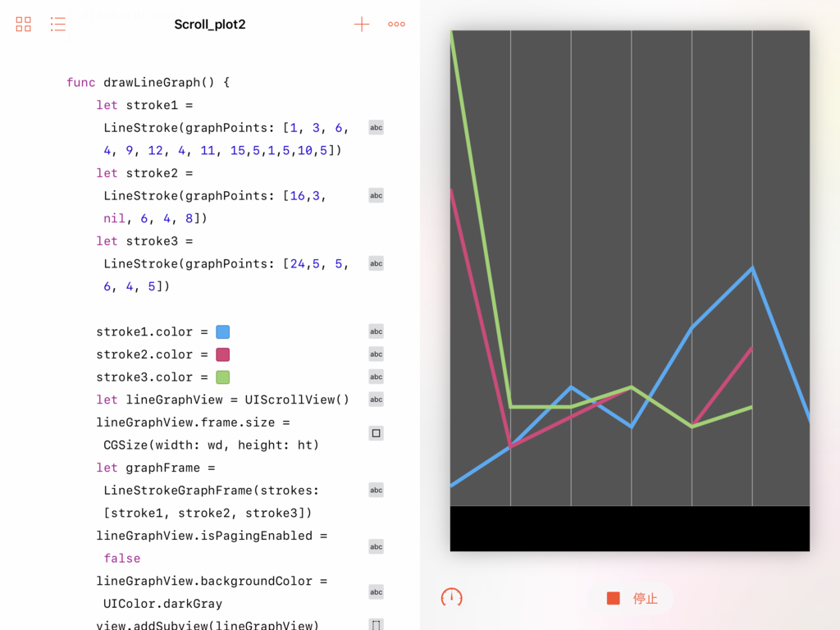The image size is (840, 630).
Task: Tap the [stroke1, stroke2, stroke3] array
Action: click(x=208, y=514)
